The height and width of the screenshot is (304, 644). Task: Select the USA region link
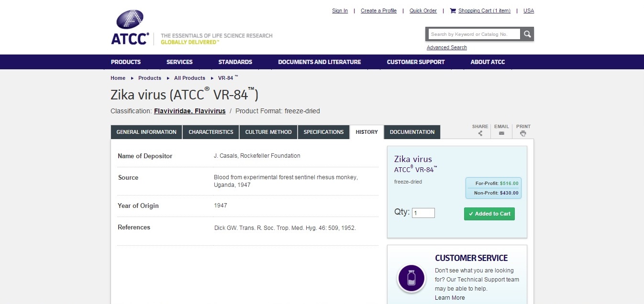pos(529,11)
